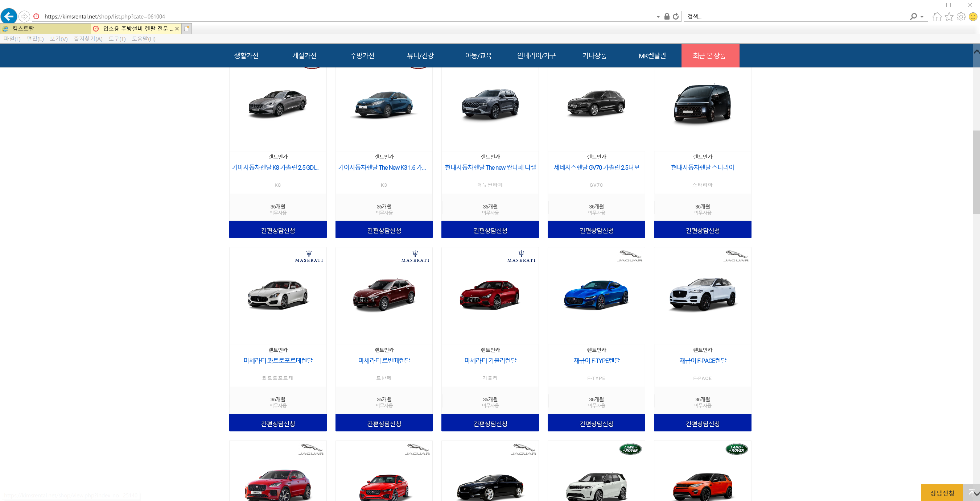Open the 즐겨찾기(A) menu
Image resolution: width=980 pixels, height=501 pixels.
[88, 39]
